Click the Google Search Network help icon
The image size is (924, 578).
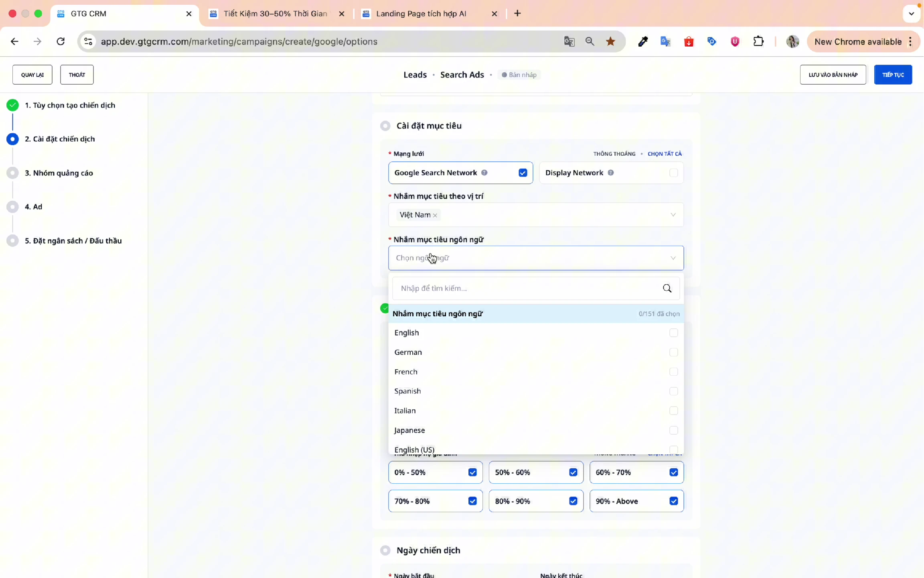pos(484,173)
